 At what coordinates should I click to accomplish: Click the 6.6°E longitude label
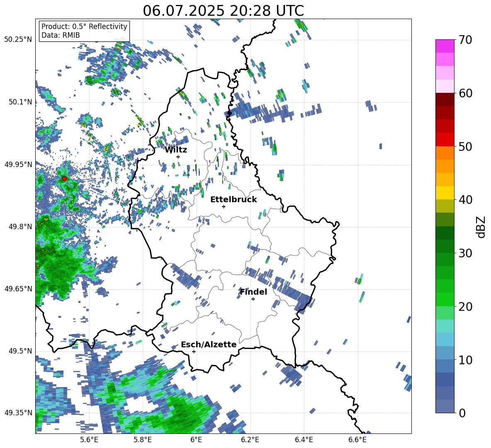357,440
